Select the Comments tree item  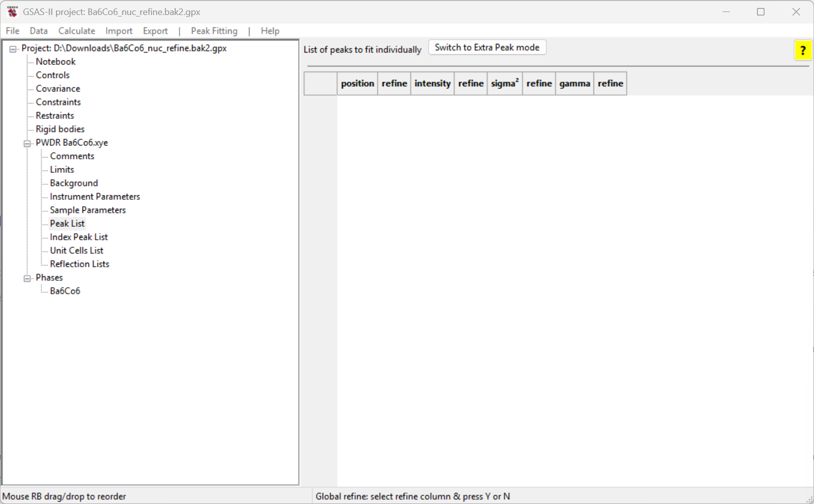[x=72, y=156]
